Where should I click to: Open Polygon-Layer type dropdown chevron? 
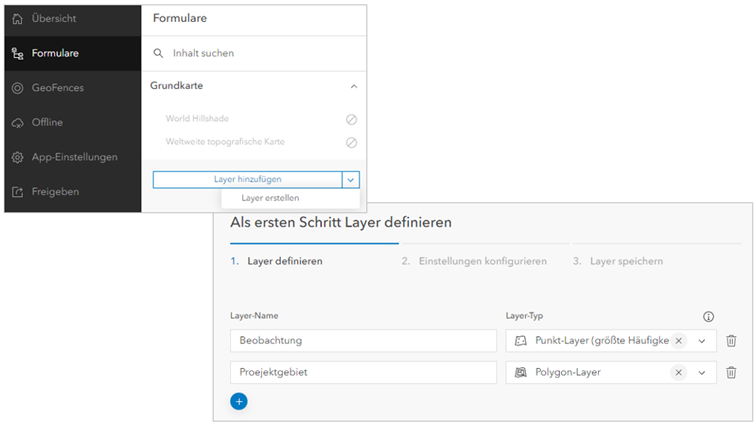click(702, 373)
